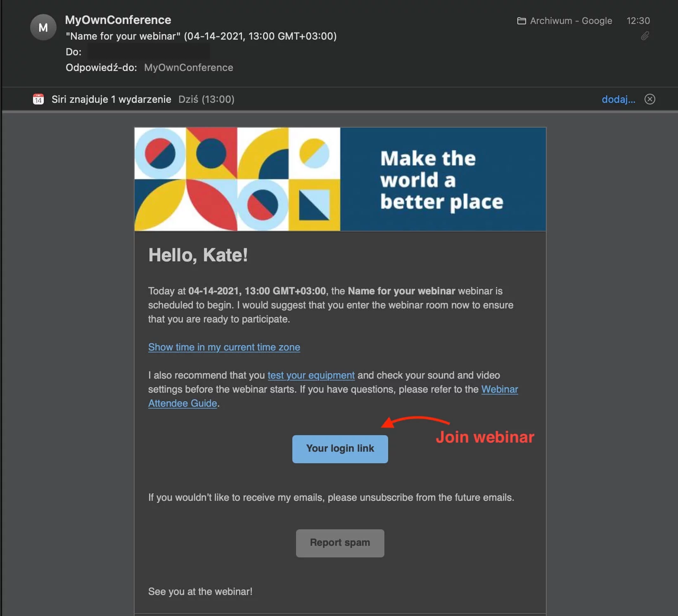678x616 pixels.
Task: Click the "Dziś (13:00)" event time text
Action: coord(206,99)
